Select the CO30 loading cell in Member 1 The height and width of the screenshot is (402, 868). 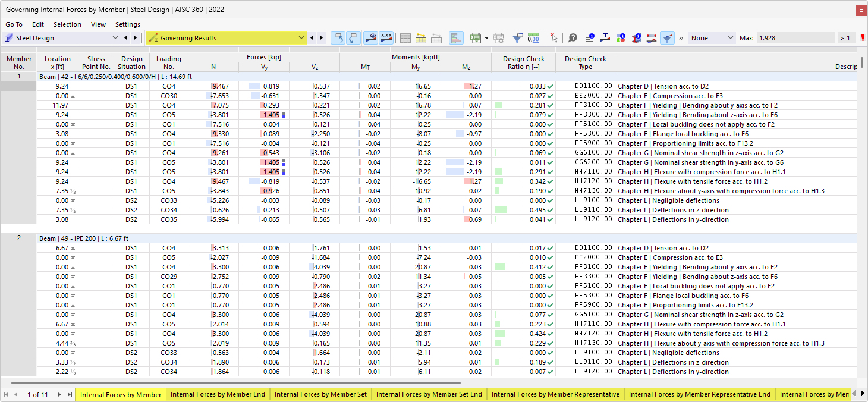coord(169,96)
